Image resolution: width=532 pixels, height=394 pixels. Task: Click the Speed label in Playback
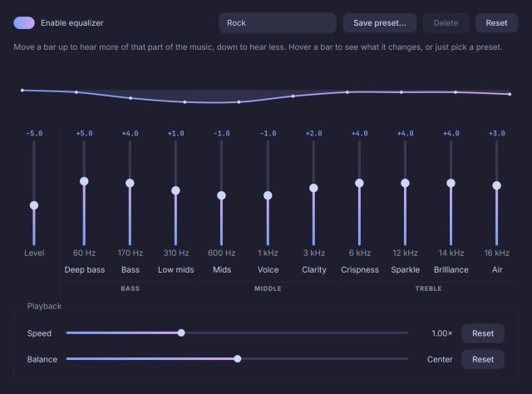(39, 333)
